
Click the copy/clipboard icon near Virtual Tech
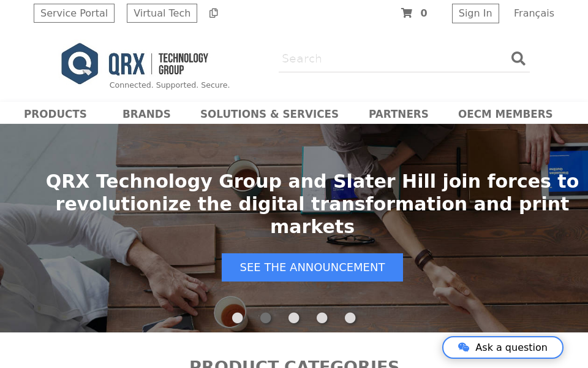(x=213, y=13)
